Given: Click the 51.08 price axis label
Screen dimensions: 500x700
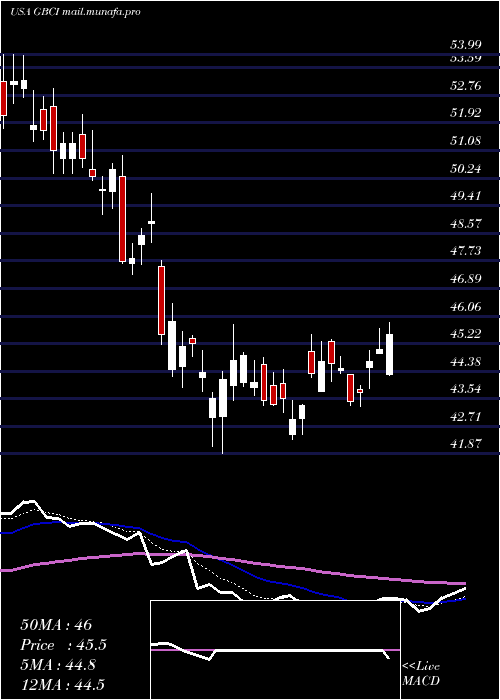Looking at the screenshot, I should tap(466, 141).
